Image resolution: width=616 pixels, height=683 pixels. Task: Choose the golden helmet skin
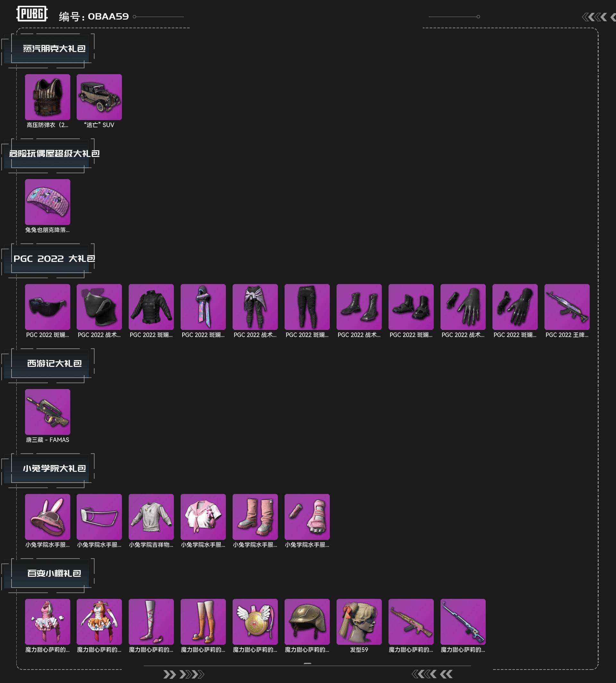(x=307, y=622)
